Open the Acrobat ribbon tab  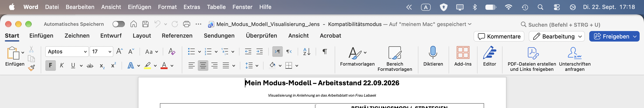(x=330, y=36)
